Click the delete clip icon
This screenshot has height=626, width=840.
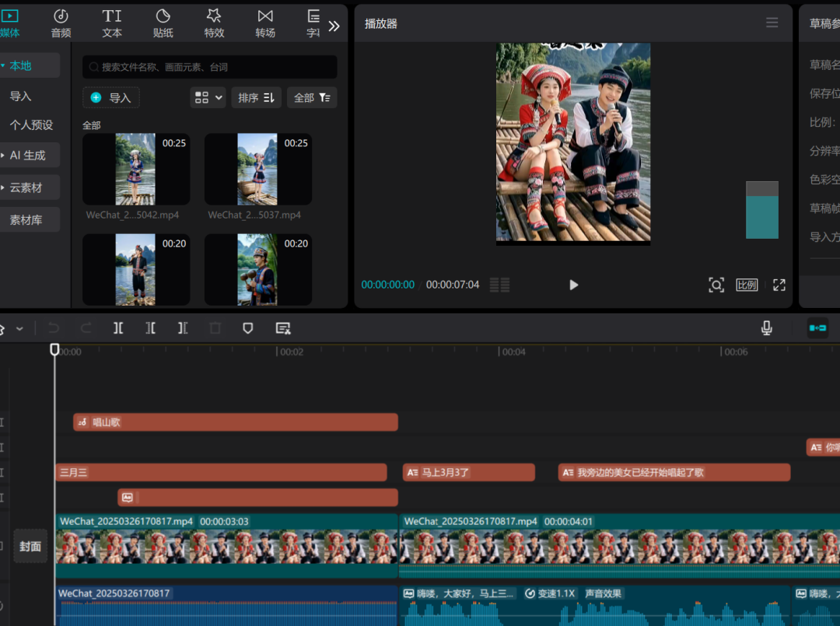pos(215,328)
